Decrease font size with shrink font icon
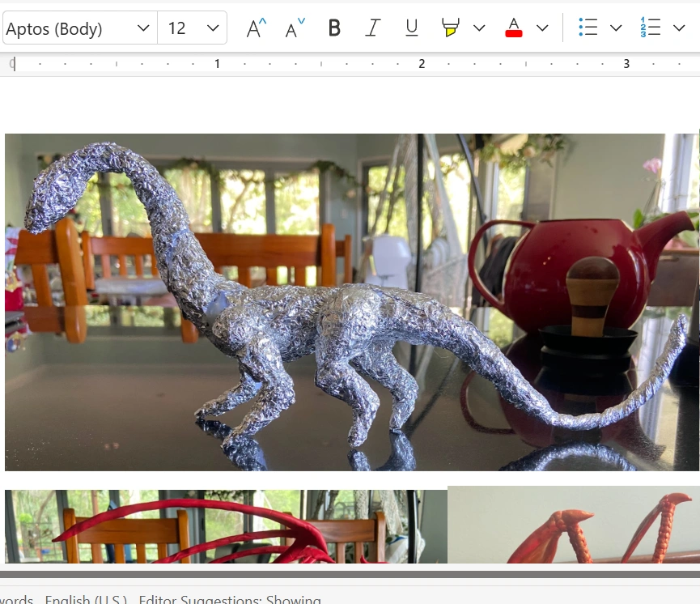Viewport: 700px width, 604px height. [x=295, y=28]
